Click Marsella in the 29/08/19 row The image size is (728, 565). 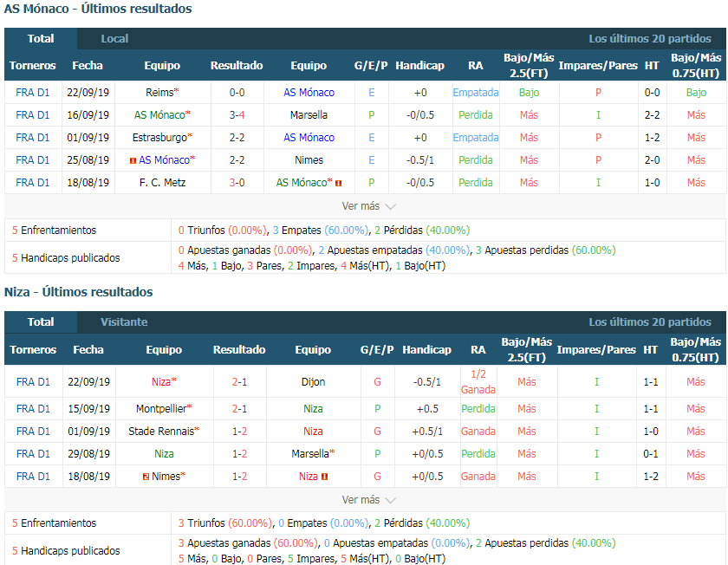coord(309,453)
